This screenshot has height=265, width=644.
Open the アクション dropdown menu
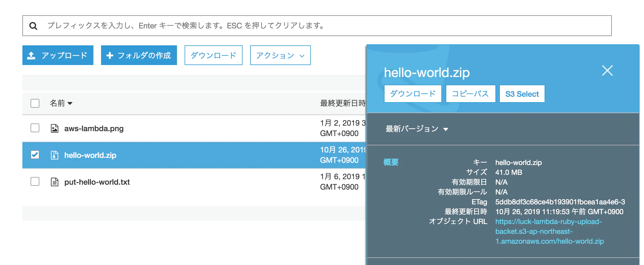280,55
